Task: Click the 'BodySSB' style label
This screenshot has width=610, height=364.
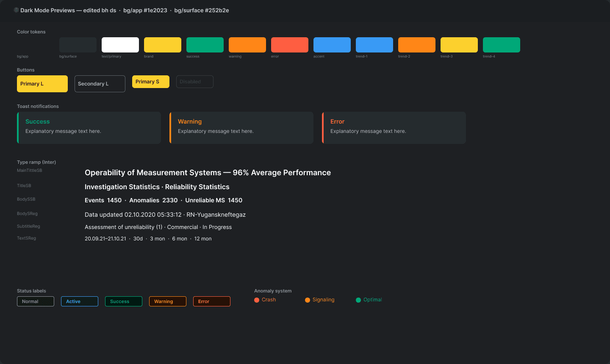Action: (26, 199)
